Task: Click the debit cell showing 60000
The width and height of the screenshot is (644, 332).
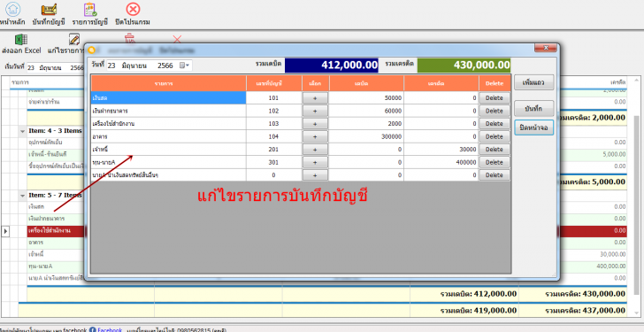Action: pos(366,111)
